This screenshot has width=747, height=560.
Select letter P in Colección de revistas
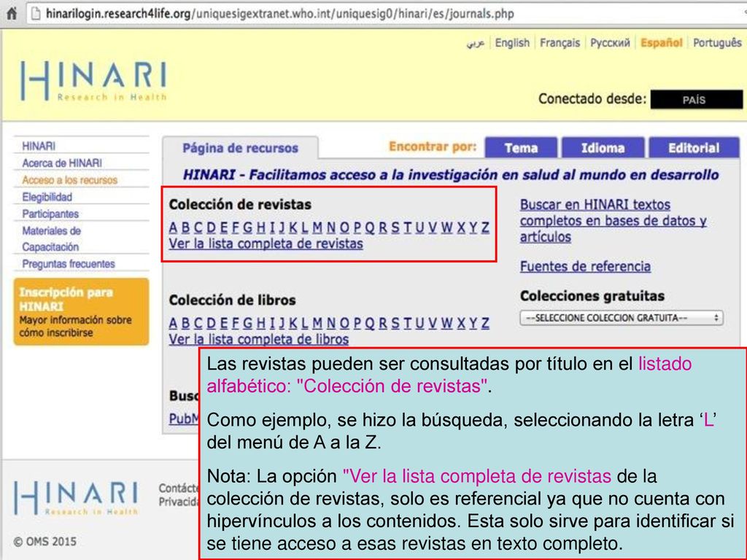[x=357, y=227]
